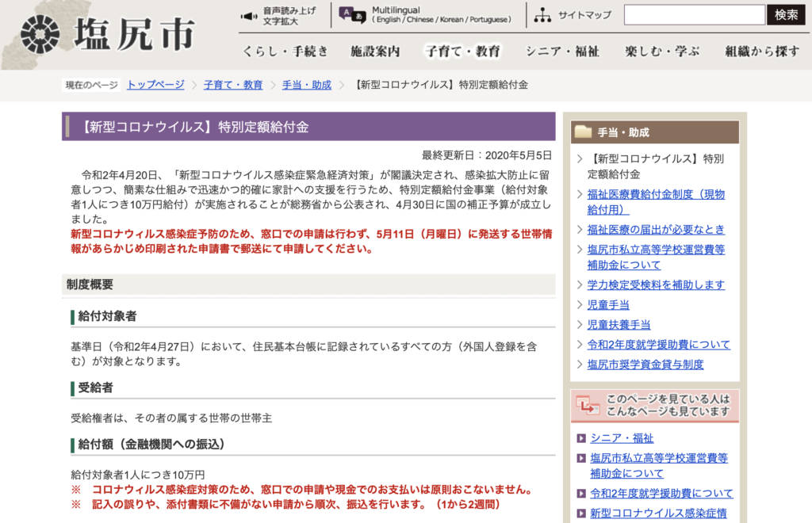
Task: Open the 楽しむ・学ぶ menu
Action: [x=662, y=52]
